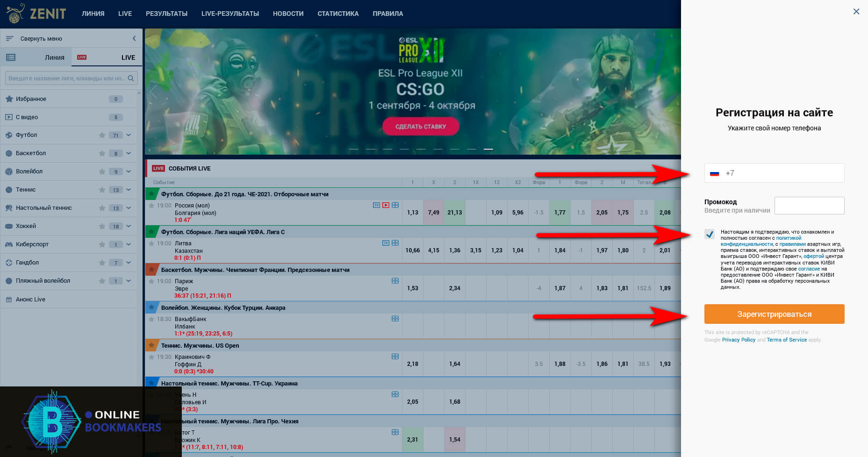Click the search magnifier icon
The width and height of the screenshot is (868, 457).
coord(131,78)
